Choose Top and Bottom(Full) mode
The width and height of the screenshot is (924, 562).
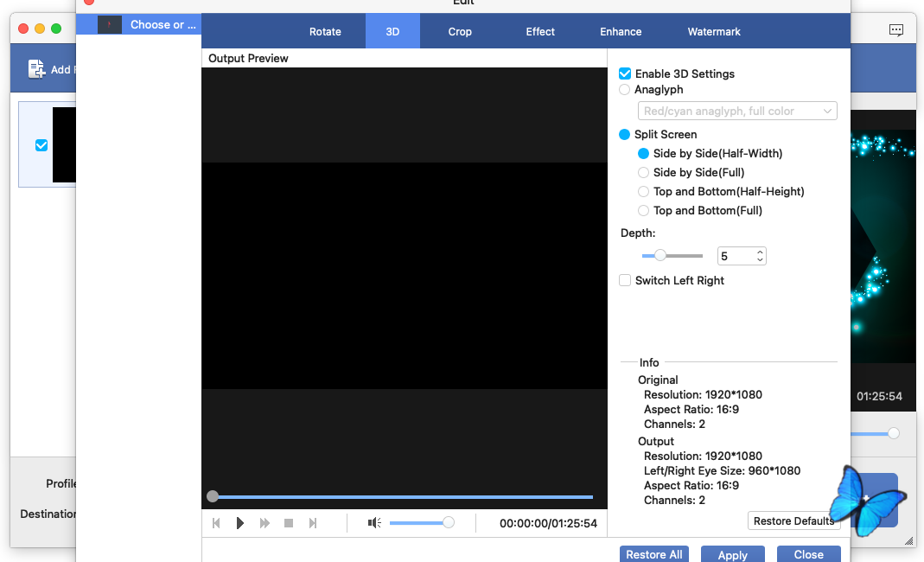click(643, 210)
